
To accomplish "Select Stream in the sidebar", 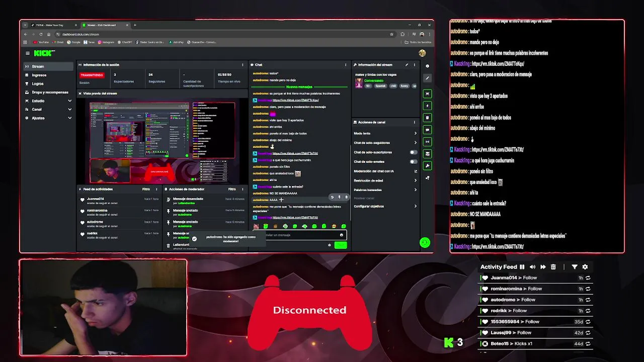I will click(48, 66).
